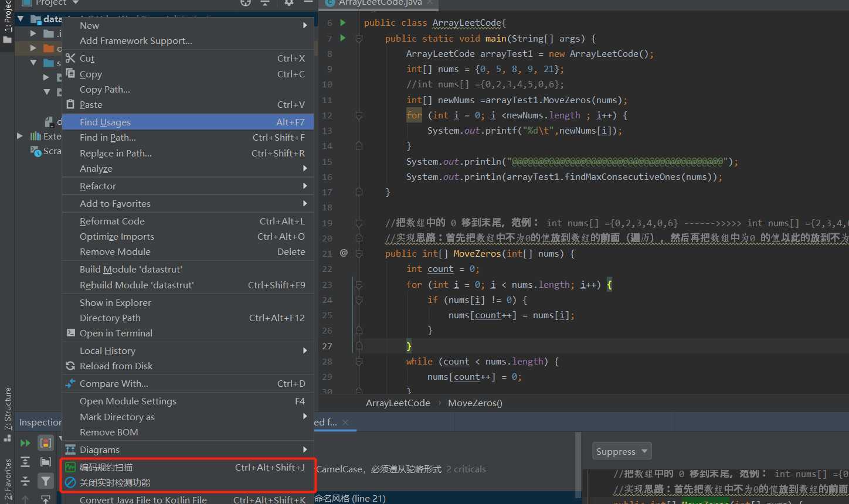Image resolution: width=849 pixels, height=504 pixels.
Task: Choose Convert Java File to Kotlin File
Action: pyautogui.click(x=188, y=499)
